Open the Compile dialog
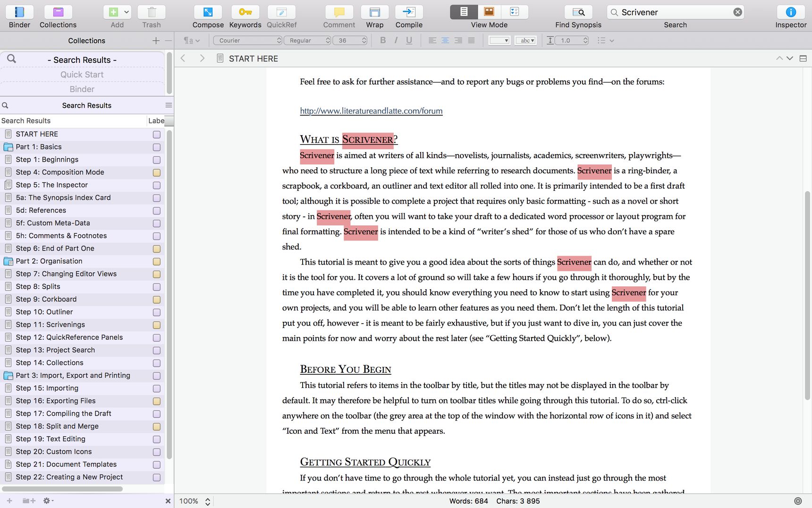812x508 pixels. 409,12
